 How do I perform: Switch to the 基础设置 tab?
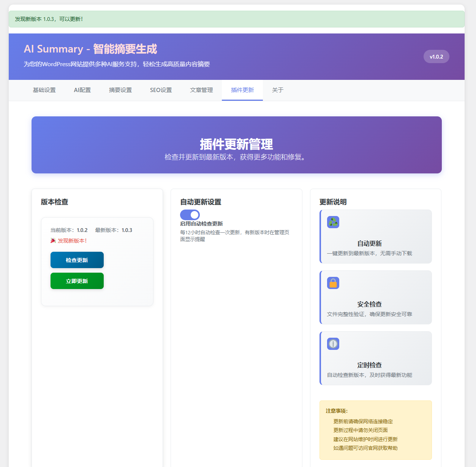(x=44, y=90)
